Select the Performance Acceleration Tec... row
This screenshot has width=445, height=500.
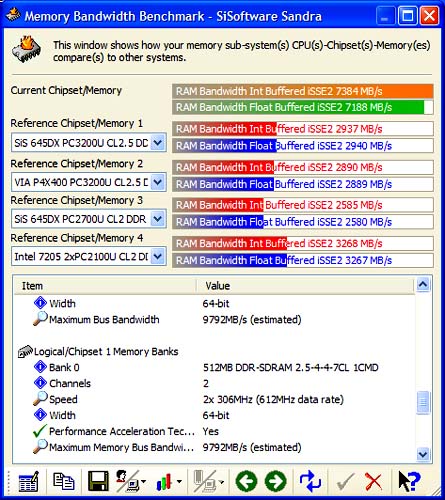[x=214, y=431]
